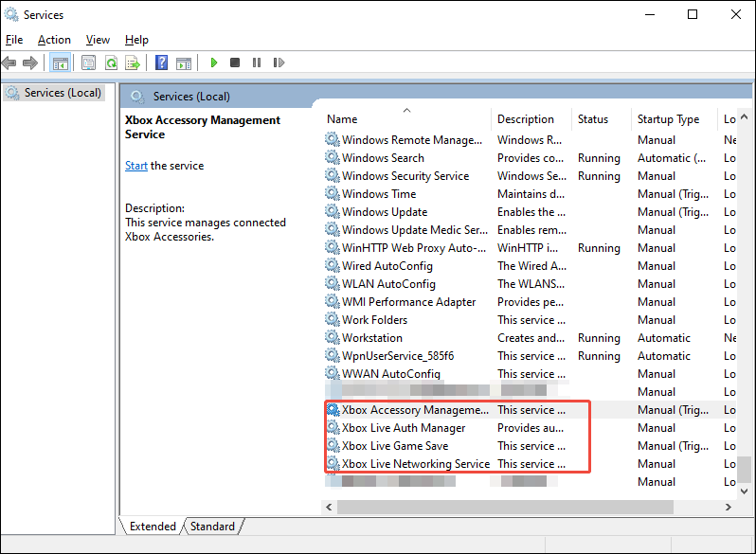Maximize the Services window
756x554 pixels.
693,14
